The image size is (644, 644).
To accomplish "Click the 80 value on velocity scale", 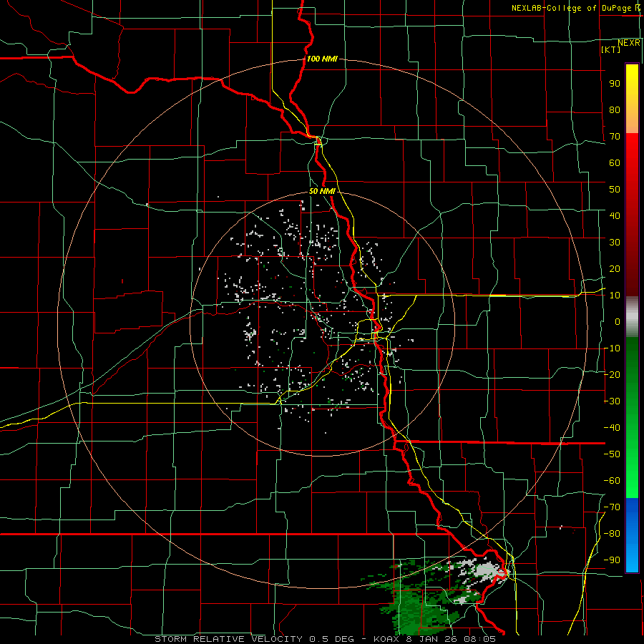I will 615,110.
